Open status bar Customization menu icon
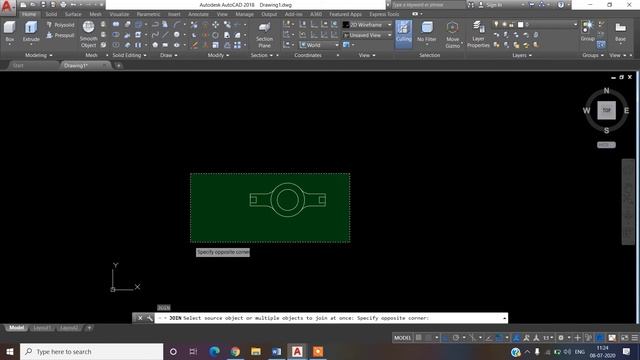Image resolution: width=640 pixels, height=360 pixels. pos(635,338)
